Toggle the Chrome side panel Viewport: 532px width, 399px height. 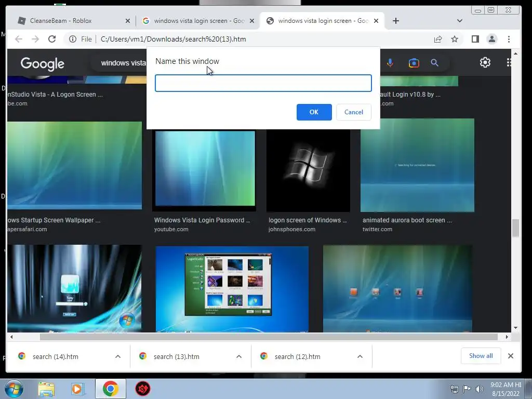pyautogui.click(x=475, y=39)
